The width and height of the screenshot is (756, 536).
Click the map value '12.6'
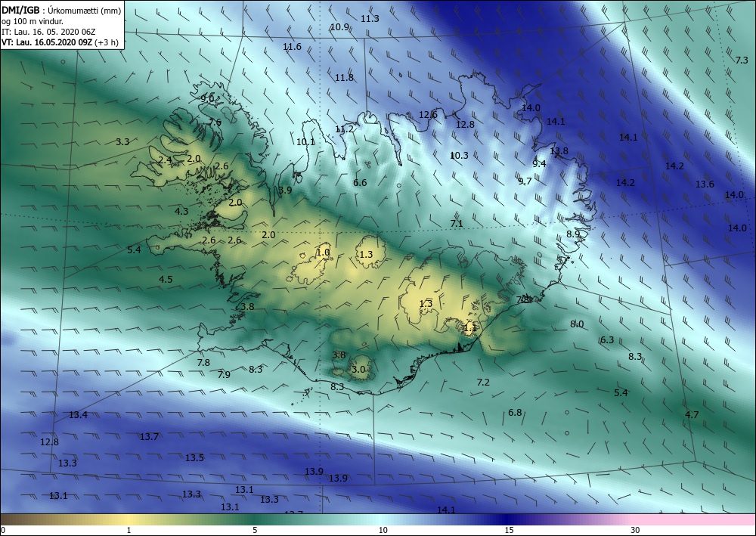[x=428, y=115]
